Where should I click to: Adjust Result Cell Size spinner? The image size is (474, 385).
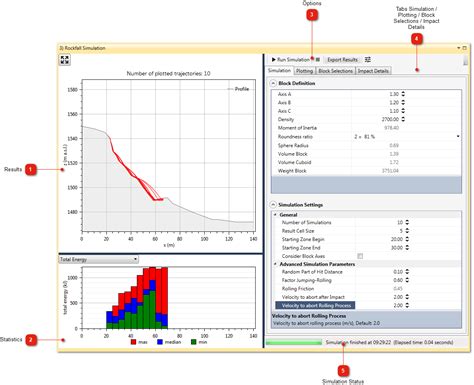[x=407, y=231]
